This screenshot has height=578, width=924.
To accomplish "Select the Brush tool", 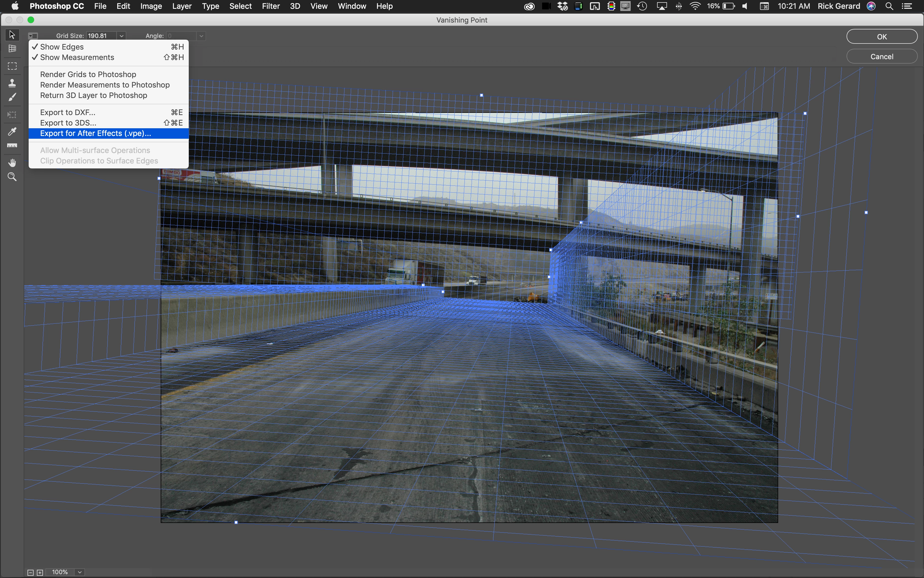I will (12, 97).
